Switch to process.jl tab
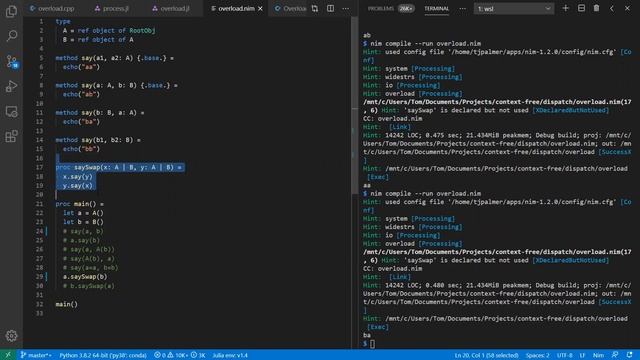The height and width of the screenshot is (360, 640). [111, 9]
